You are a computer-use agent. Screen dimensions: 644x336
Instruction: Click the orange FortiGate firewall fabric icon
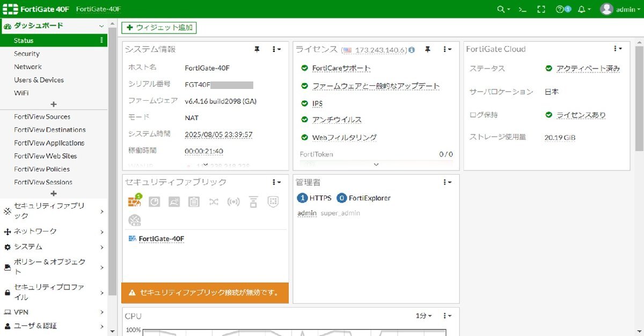coord(134,201)
